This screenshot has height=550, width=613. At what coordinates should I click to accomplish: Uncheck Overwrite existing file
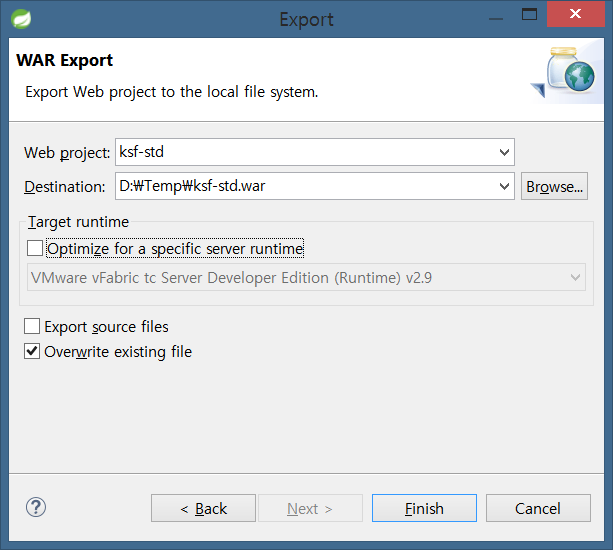click(x=32, y=351)
